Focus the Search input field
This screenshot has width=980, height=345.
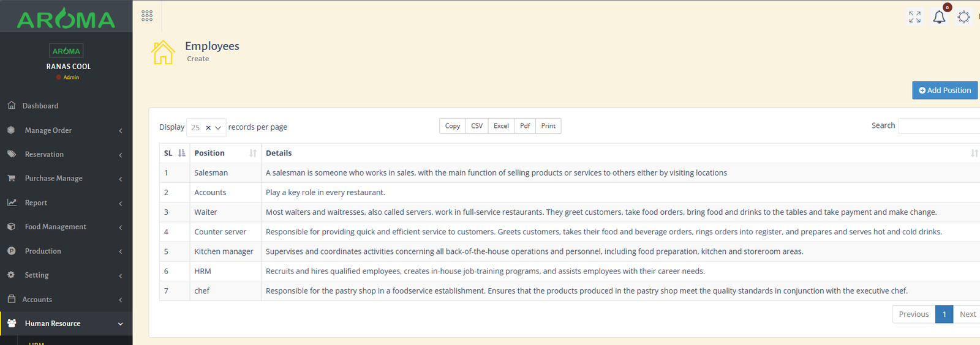coord(938,126)
